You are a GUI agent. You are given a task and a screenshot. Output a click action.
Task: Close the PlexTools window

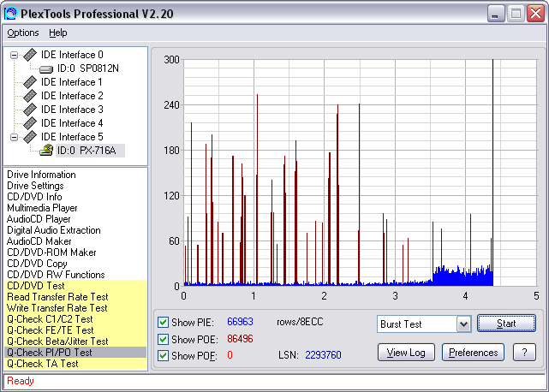click(x=535, y=14)
